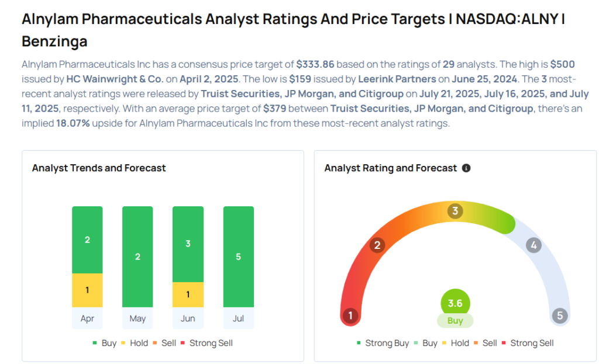Toggle the Buy series in trends legend
Image resolution: width=599 pixels, height=364 pixels.
pyautogui.click(x=104, y=343)
